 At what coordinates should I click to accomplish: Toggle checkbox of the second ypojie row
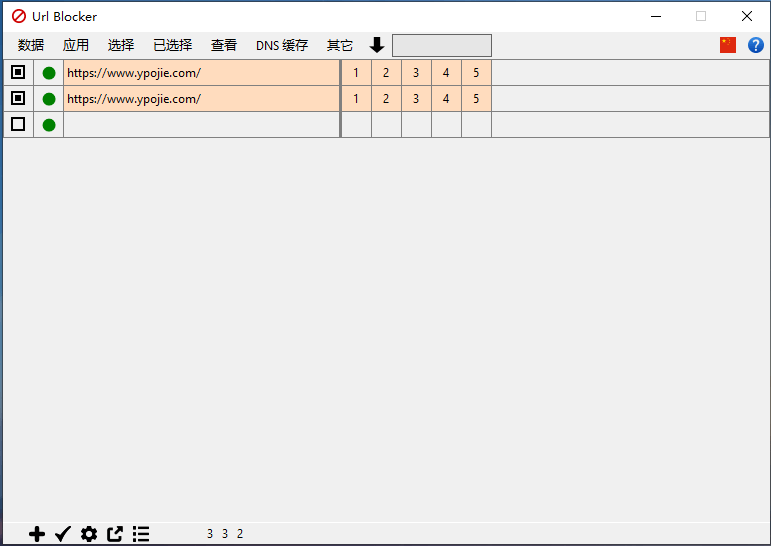coord(18,98)
